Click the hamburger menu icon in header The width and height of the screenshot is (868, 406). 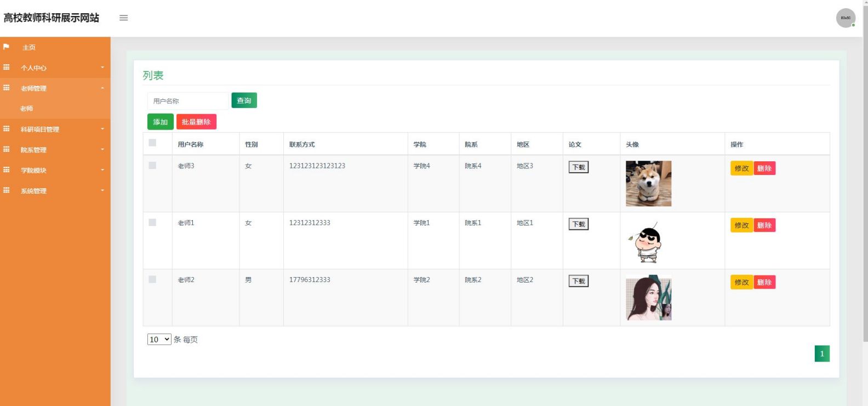click(x=124, y=18)
